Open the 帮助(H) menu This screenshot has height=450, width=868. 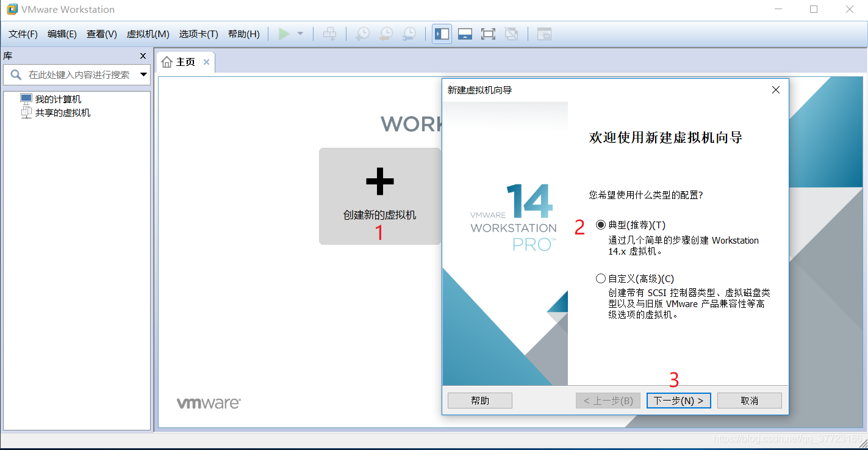pyautogui.click(x=244, y=34)
